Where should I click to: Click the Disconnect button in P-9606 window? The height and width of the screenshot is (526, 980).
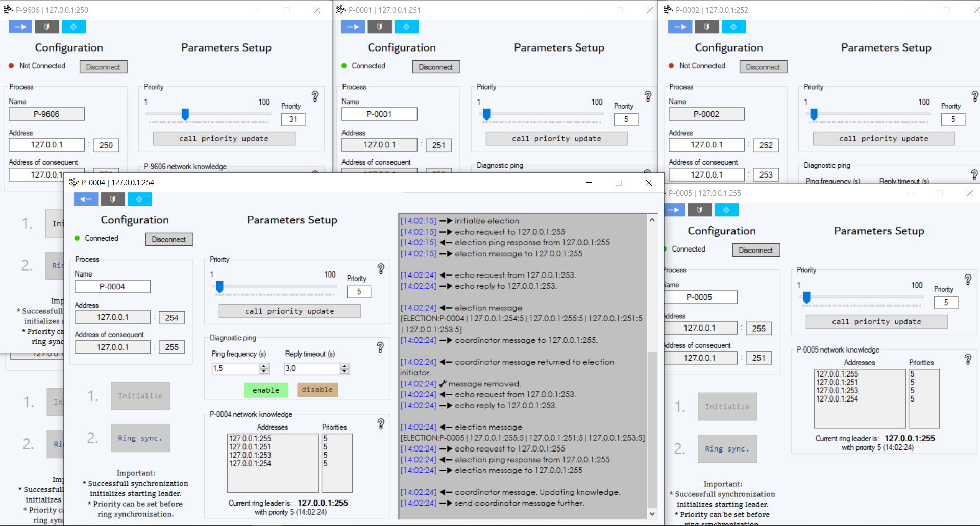coord(103,67)
